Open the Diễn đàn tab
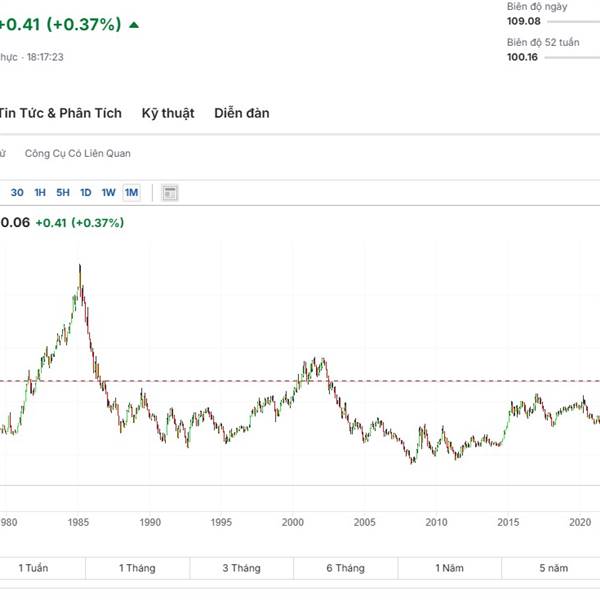The image size is (600, 600). [x=242, y=113]
